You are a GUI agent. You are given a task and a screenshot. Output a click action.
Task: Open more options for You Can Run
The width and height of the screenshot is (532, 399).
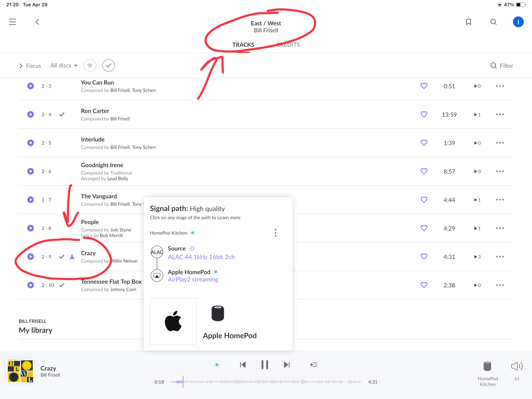coord(500,86)
